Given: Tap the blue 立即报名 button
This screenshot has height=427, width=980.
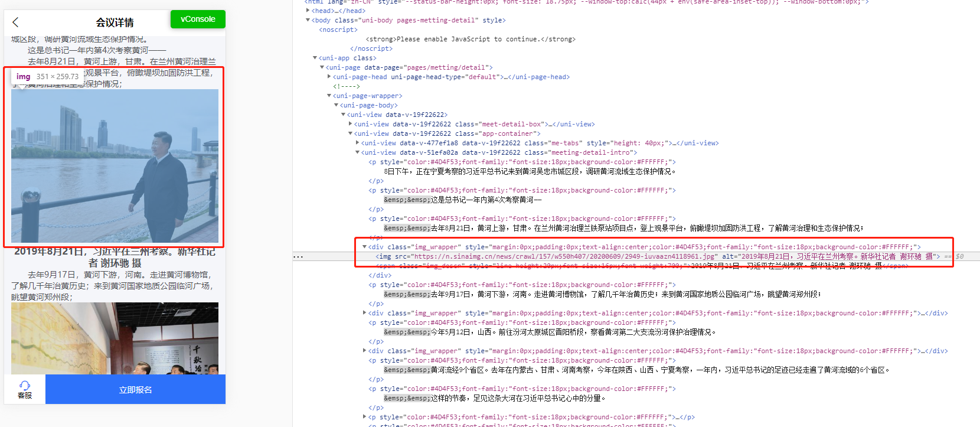Looking at the screenshot, I should [135, 390].
